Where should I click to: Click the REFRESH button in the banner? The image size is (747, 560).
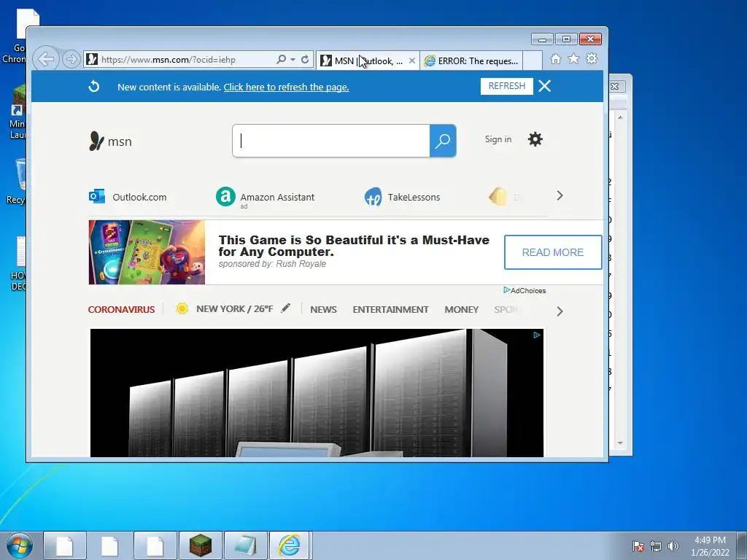click(x=506, y=86)
